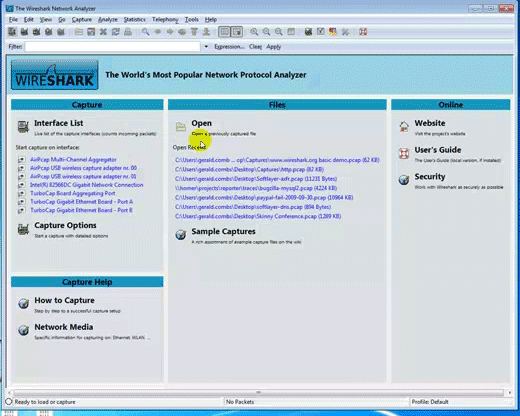Start capture on AirPcap Multi-Channel Aggregator
520x416 pixels.
(73, 159)
